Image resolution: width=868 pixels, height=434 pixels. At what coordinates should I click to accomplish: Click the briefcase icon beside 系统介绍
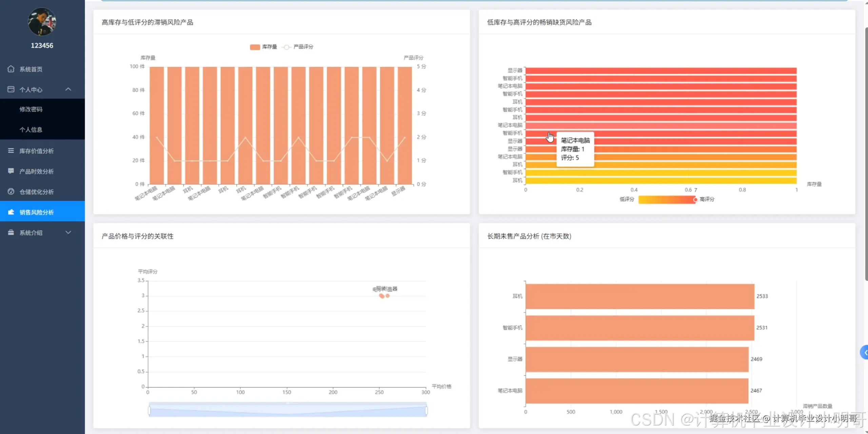click(x=11, y=232)
